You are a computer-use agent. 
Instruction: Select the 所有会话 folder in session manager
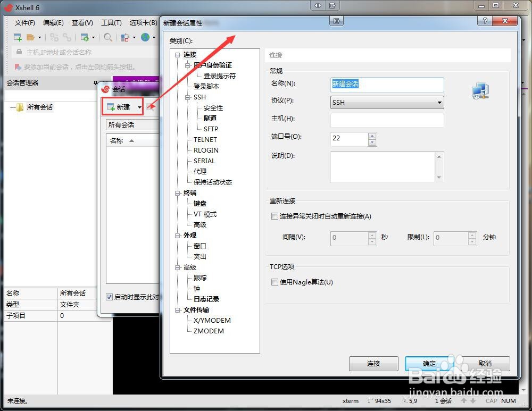click(40, 107)
